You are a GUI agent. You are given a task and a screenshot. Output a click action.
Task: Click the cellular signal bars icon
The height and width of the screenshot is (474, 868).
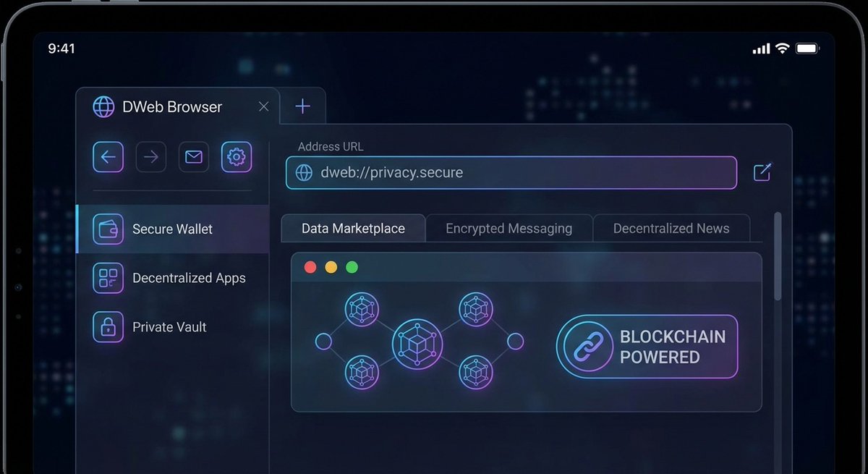(x=761, y=49)
